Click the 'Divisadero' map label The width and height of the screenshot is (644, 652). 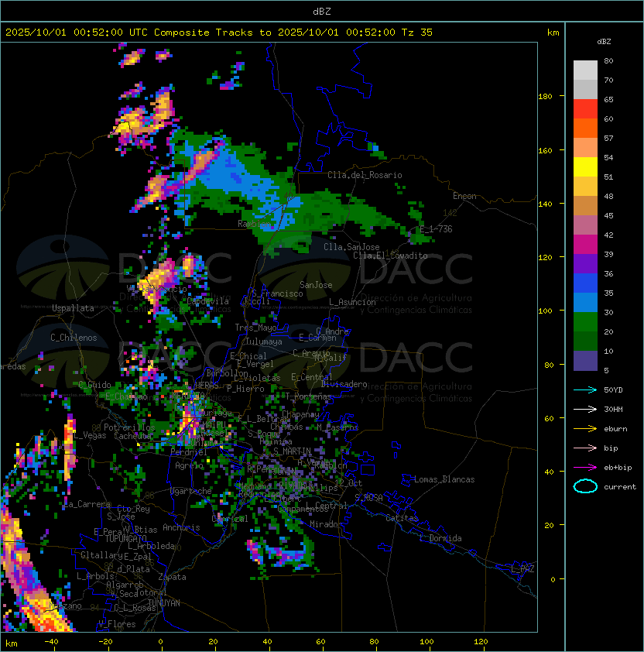point(344,384)
